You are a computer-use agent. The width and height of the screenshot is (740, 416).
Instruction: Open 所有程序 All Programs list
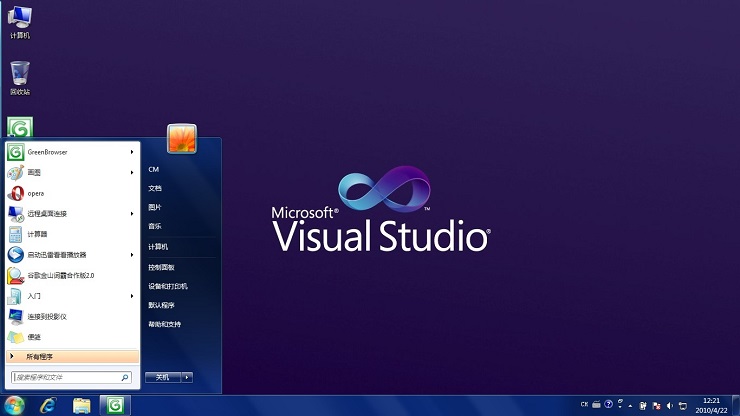73,357
